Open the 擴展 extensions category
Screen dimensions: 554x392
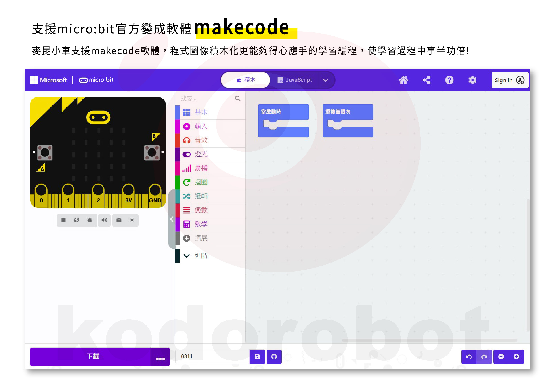pyautogui.click(x=210, y=238)
